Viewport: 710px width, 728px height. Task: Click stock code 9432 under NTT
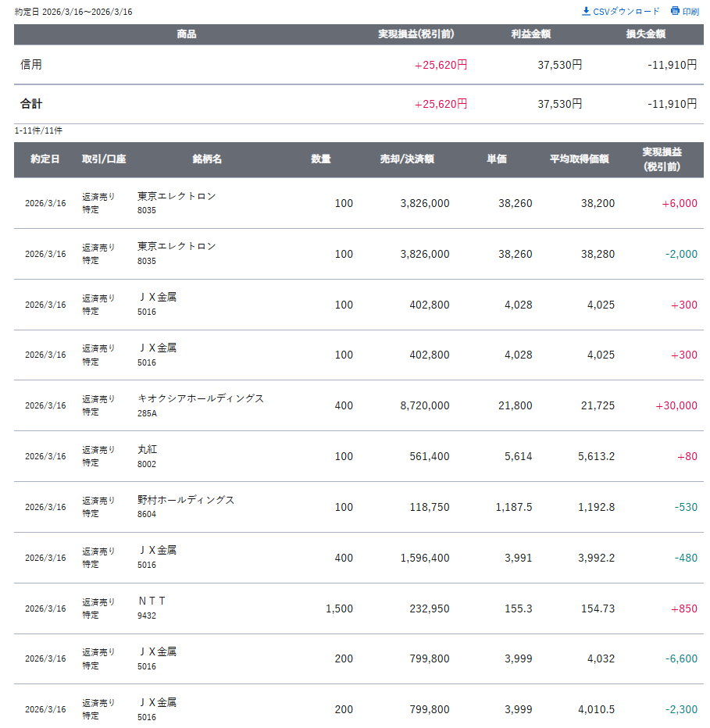point(146,616)
